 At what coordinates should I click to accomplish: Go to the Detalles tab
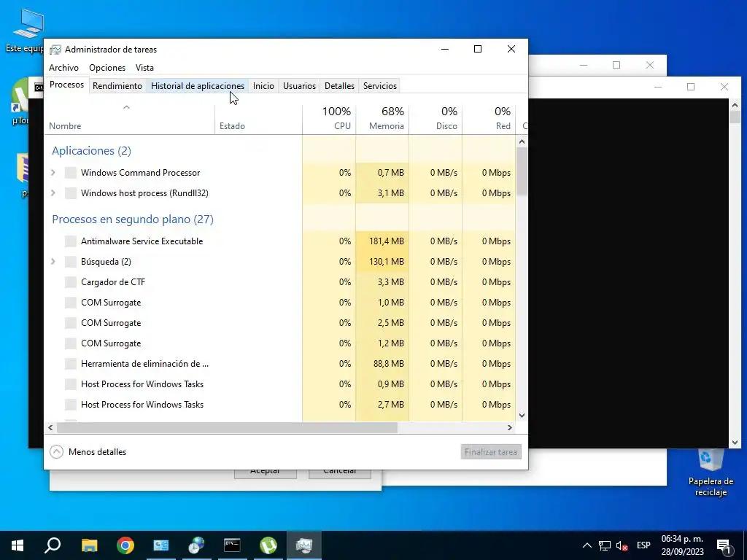340,86
